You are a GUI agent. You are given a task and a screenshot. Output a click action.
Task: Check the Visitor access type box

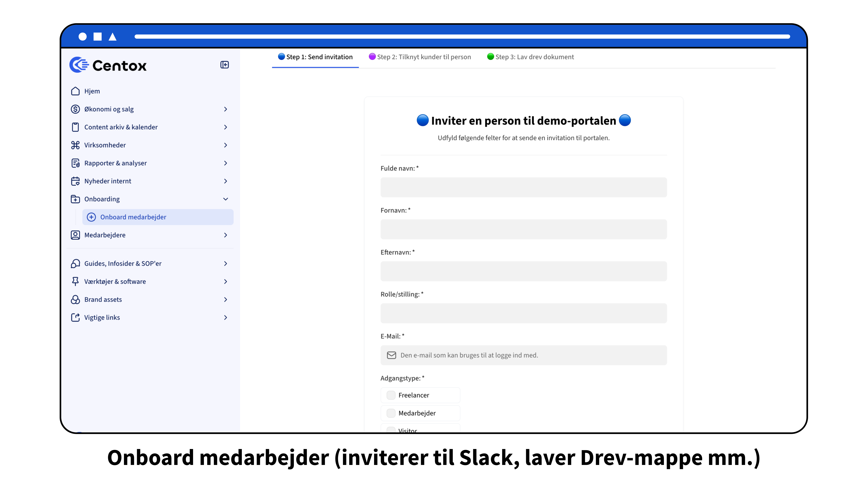tap(391, 429)
